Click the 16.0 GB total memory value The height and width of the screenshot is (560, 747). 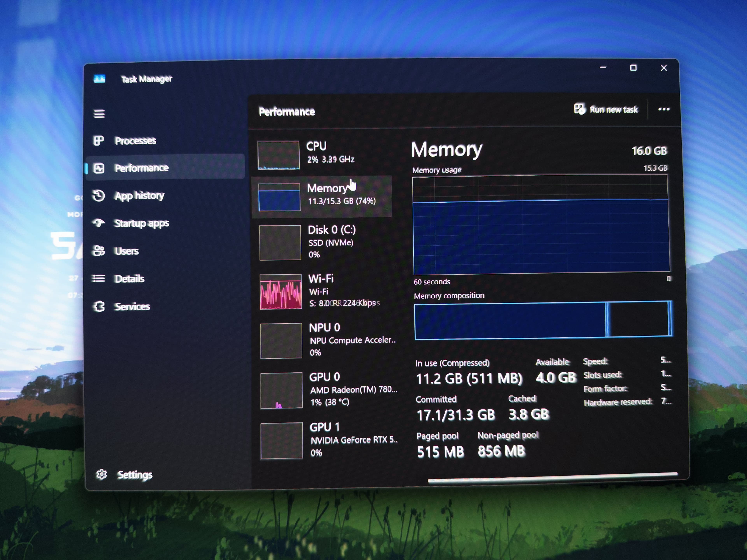point(649,150)
